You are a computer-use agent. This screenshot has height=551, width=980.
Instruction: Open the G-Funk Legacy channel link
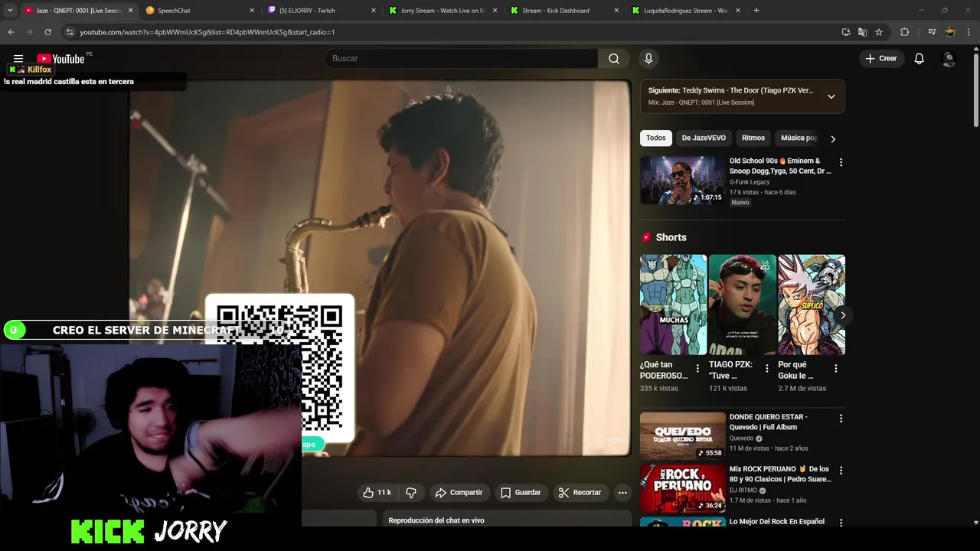750,182
